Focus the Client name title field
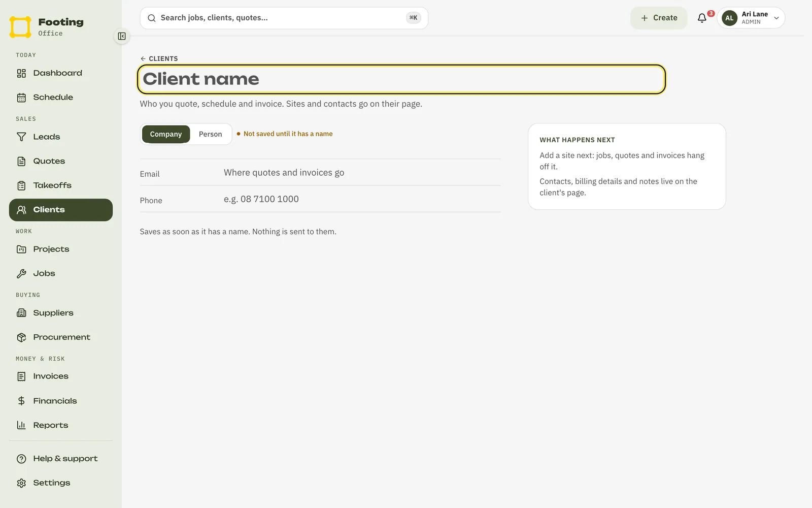 [x=401, y=79]
